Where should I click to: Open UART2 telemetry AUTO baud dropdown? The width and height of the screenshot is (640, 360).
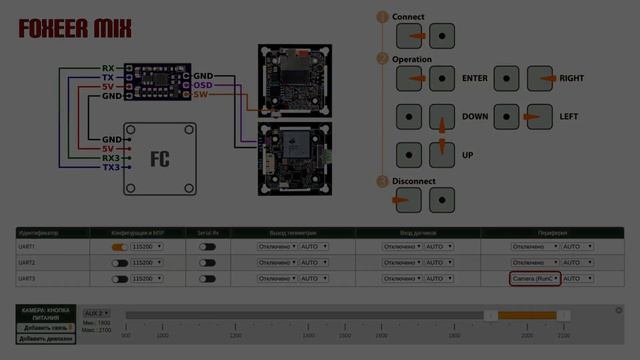(x=314, y=262)
